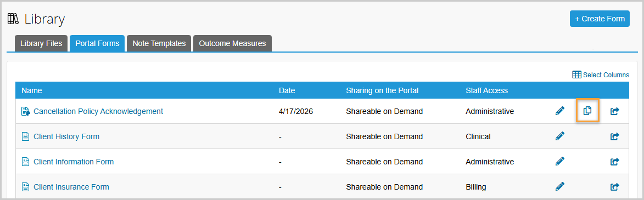
Task: Click the Library books icon in heading
Action: pyautogui.click(x=13, y=19)
